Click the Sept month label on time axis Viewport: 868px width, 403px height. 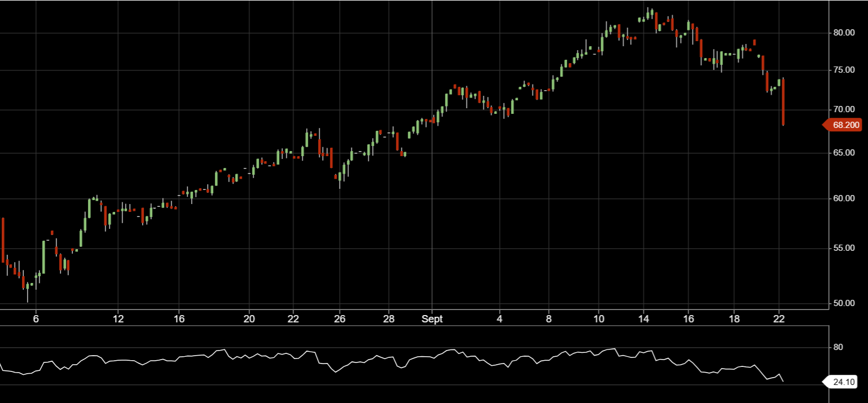(432, 318)
